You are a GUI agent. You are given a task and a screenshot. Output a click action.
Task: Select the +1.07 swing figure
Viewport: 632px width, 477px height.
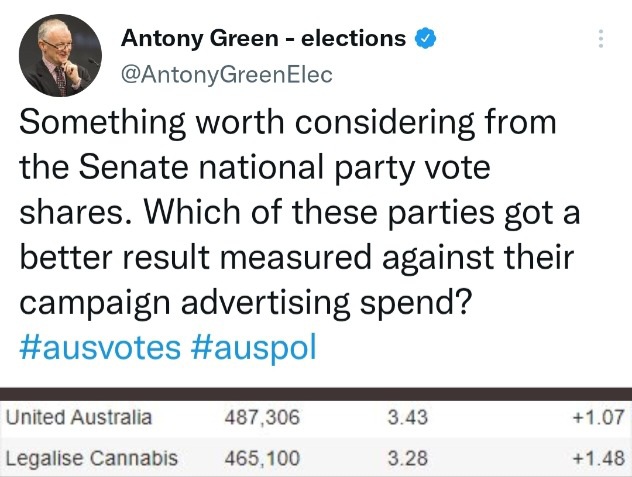(x=596, y=417)
